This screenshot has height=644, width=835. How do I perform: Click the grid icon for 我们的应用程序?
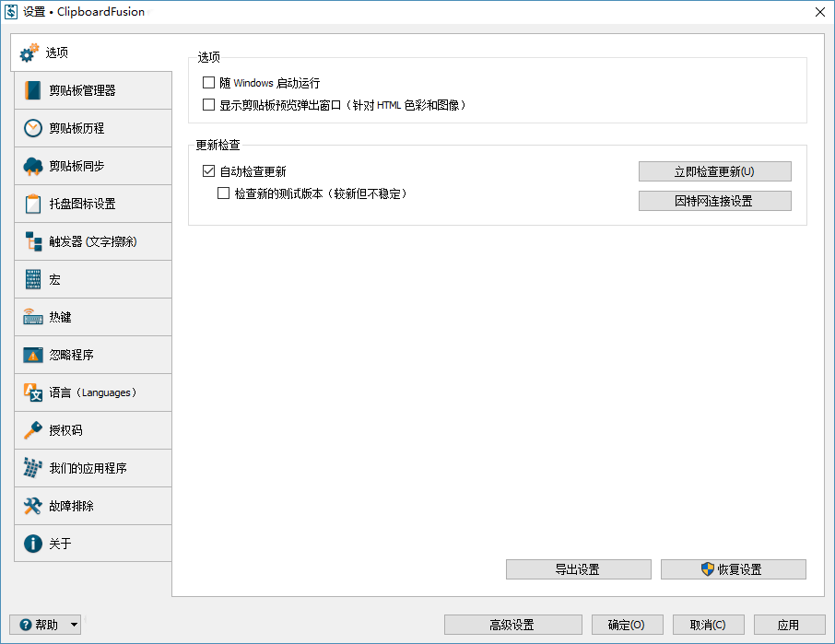(x=32, y=468)
